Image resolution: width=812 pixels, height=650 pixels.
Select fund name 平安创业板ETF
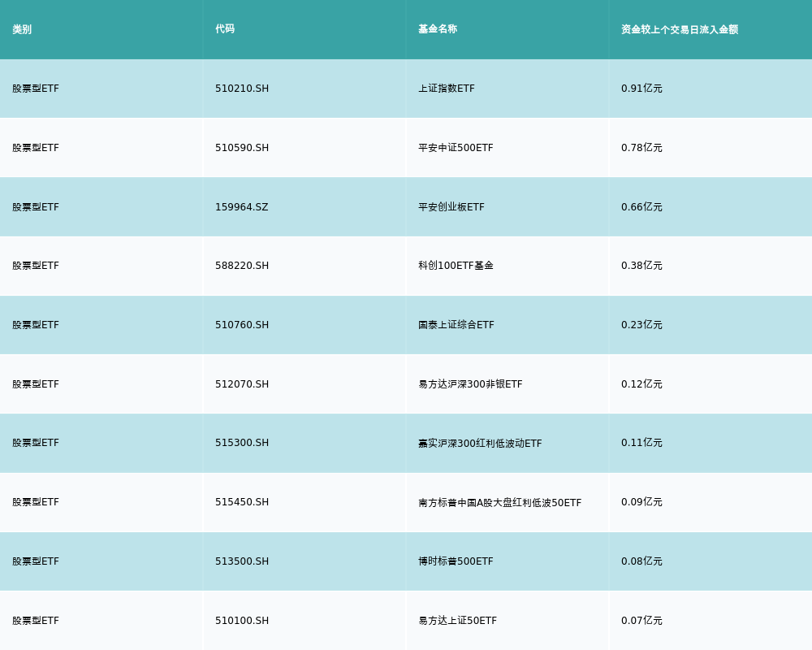click(x=451, y=207)
